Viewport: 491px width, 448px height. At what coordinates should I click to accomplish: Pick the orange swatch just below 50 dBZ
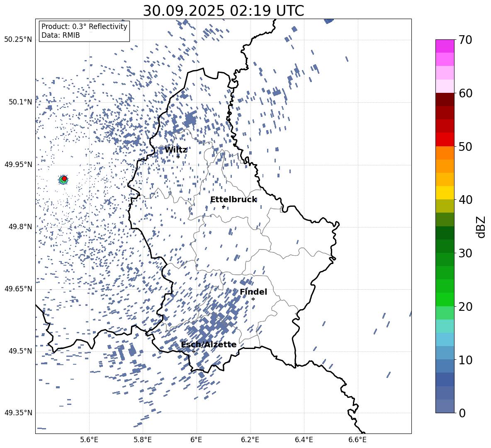[x=445, y=153]
